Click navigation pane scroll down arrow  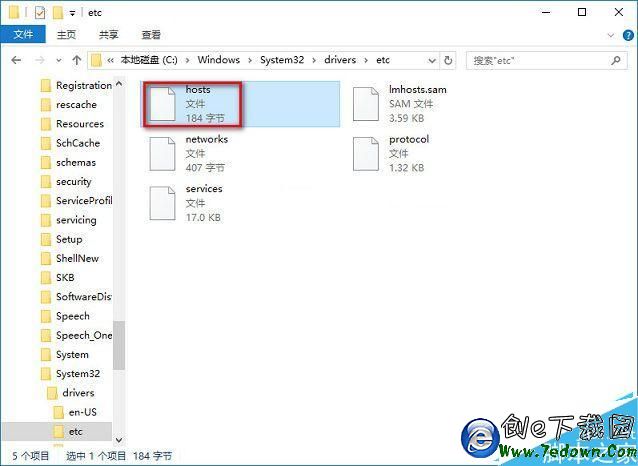tap(119, 440)
